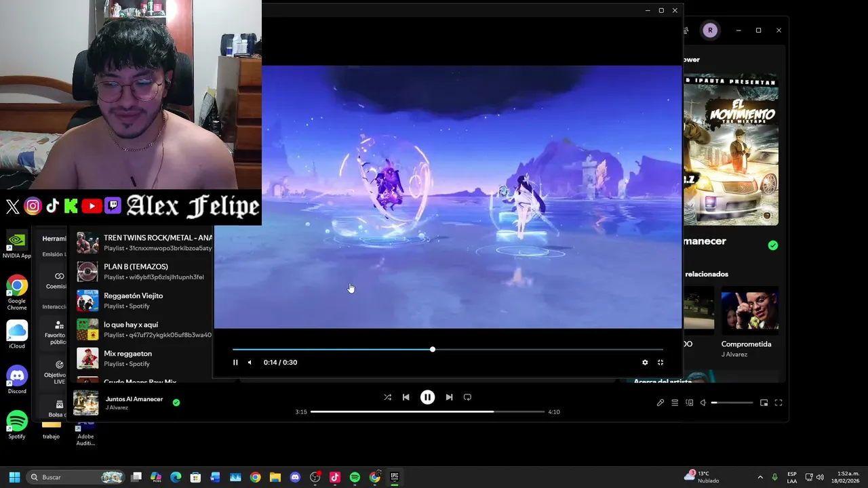Viewport: 868px width, 488px height.
Task: Open the NVIDIA App desktop shortcut
Action: click(x=17, y=245)
